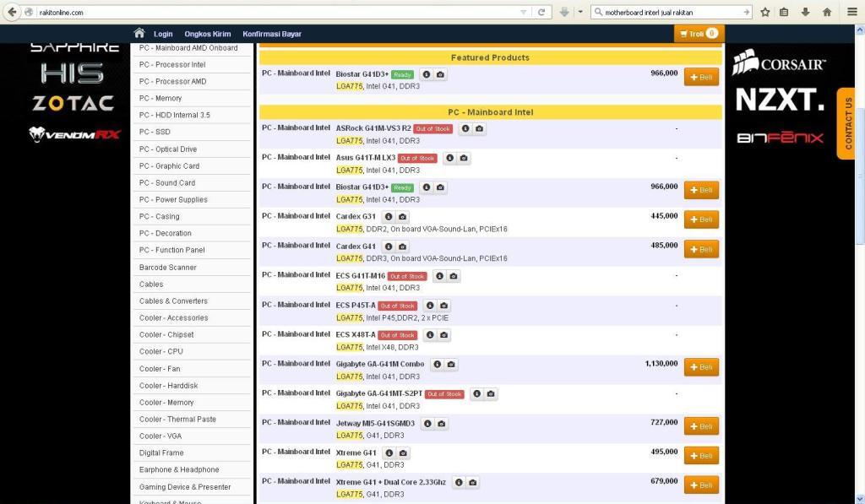The image size is (865, 504).
Task: View photo of ECS P45T-A
Action: 444,306
